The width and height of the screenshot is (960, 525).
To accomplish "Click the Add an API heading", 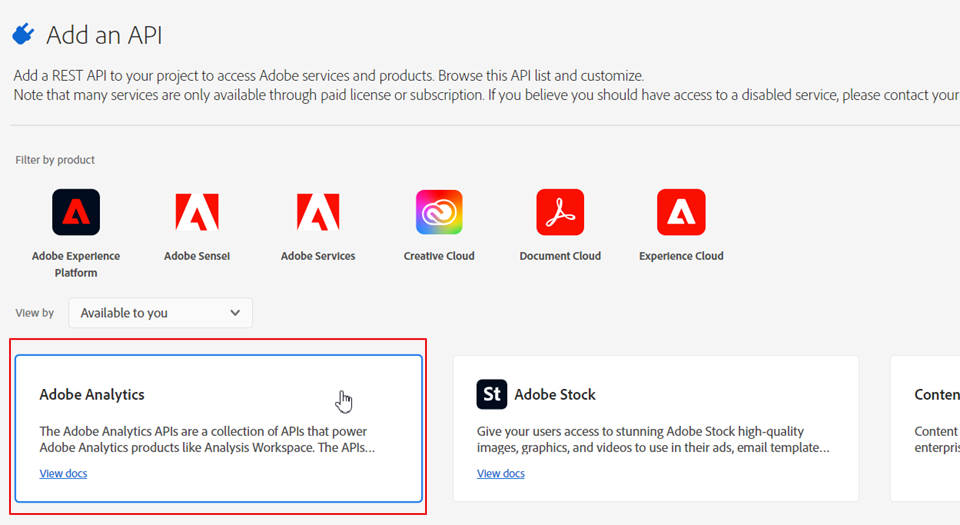I will [104, 35].
